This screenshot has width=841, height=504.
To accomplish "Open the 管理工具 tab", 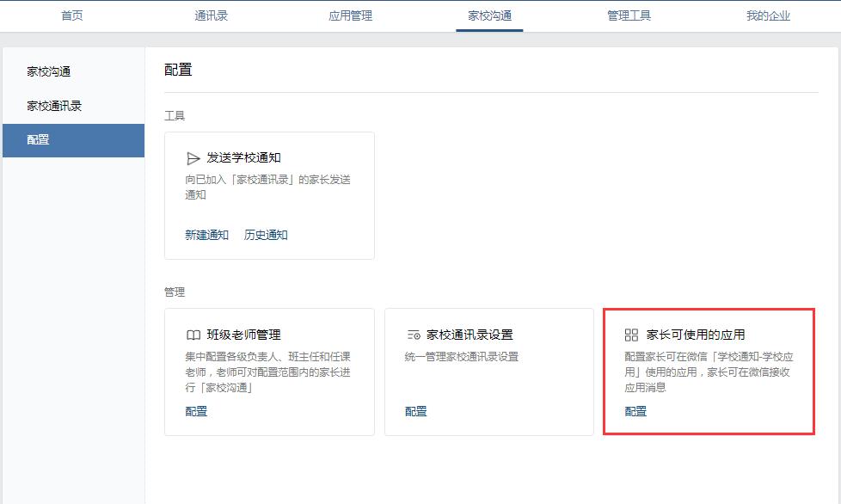I will point(629,15).
